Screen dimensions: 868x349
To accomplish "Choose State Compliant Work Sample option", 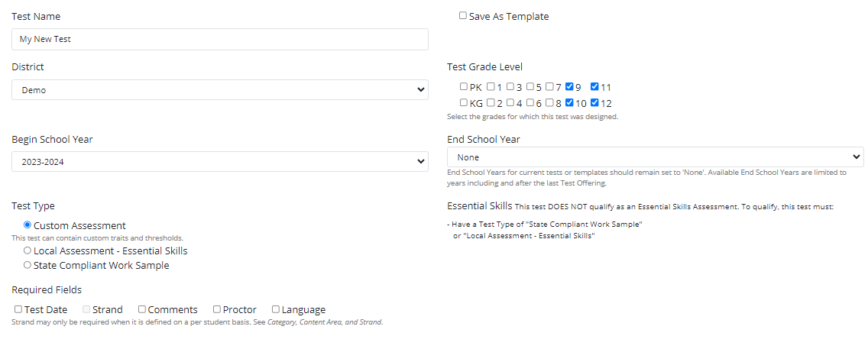I will tap(28, 266).
